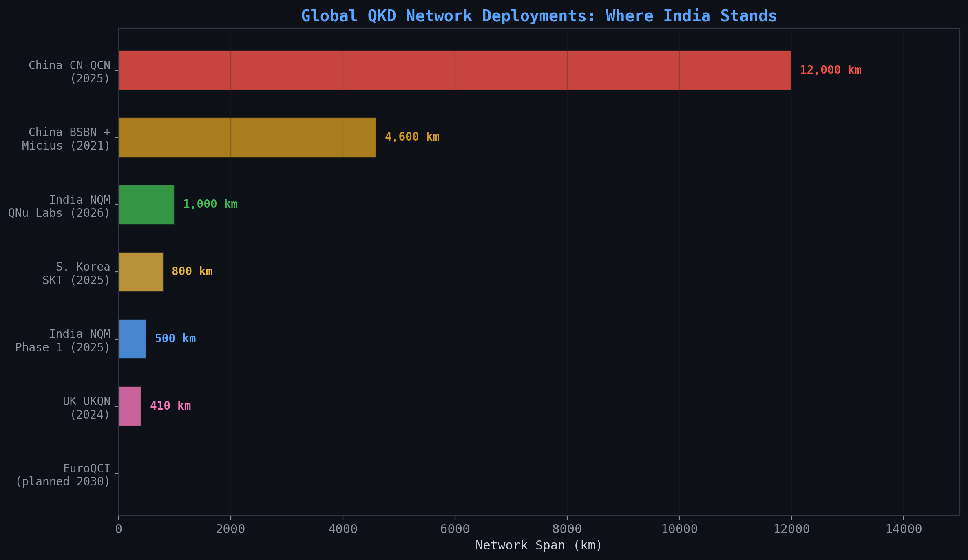Click the x-axis tick label '0'

(x=119, y=529)
